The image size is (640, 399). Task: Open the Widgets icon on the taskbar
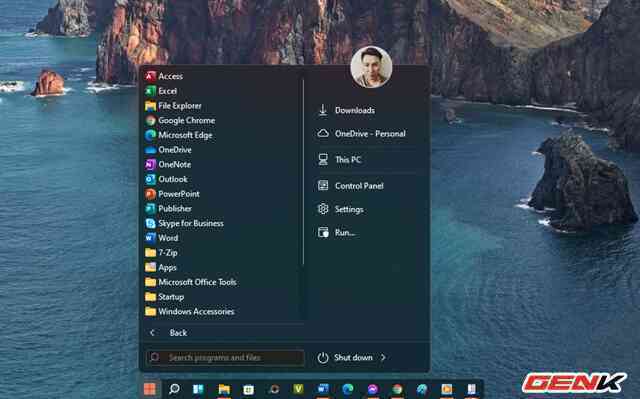pos(198,389)
